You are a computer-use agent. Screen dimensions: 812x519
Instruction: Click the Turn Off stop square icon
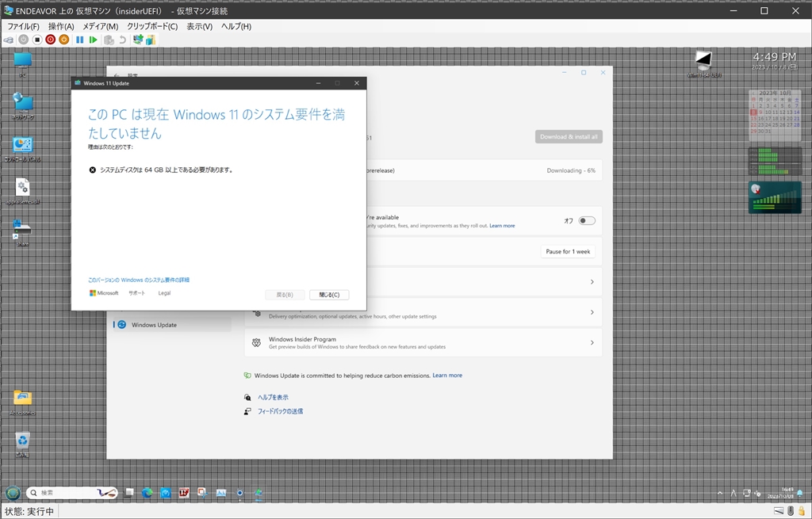[36, 40]
